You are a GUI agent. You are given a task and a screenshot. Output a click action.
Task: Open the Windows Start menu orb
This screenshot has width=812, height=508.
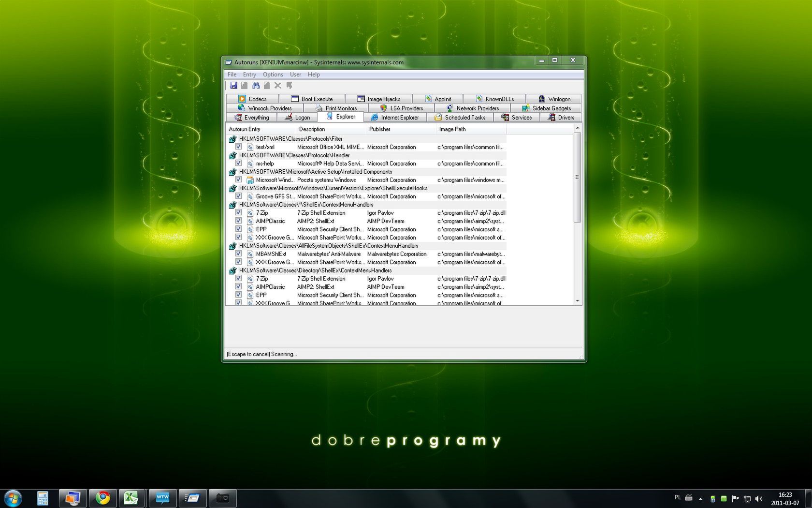point(13,498)
